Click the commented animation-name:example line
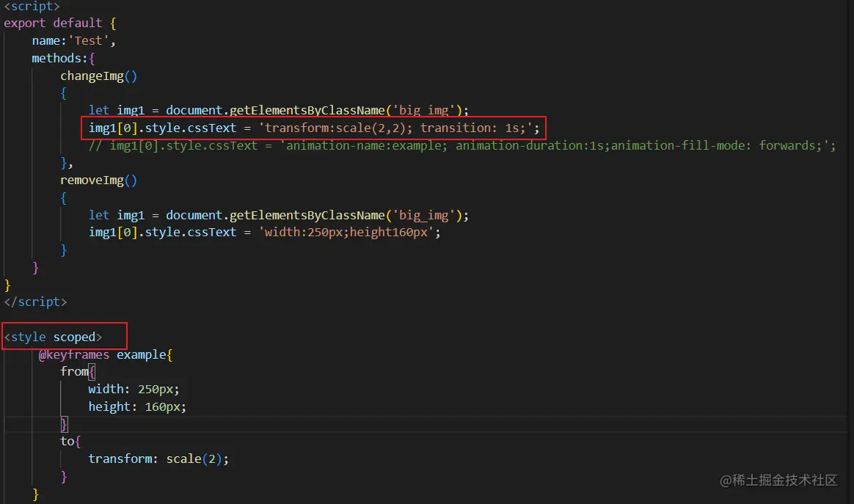 tap(462, 145)
